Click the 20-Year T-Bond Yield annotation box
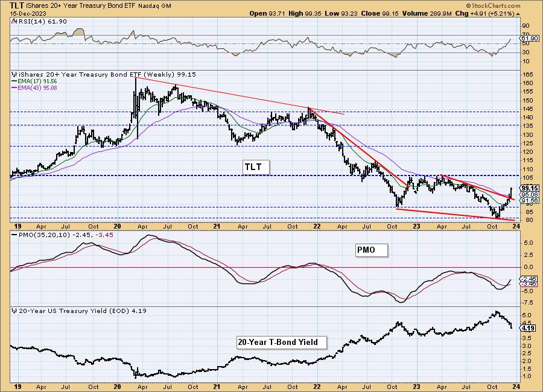543x392 pixels. (282, 342)
